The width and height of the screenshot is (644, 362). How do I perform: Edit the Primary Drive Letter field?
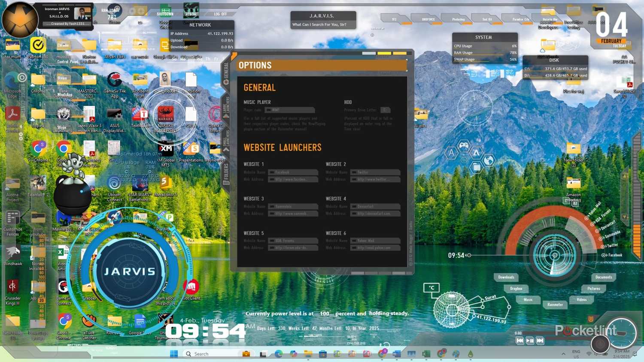click(x=385, y=110)
